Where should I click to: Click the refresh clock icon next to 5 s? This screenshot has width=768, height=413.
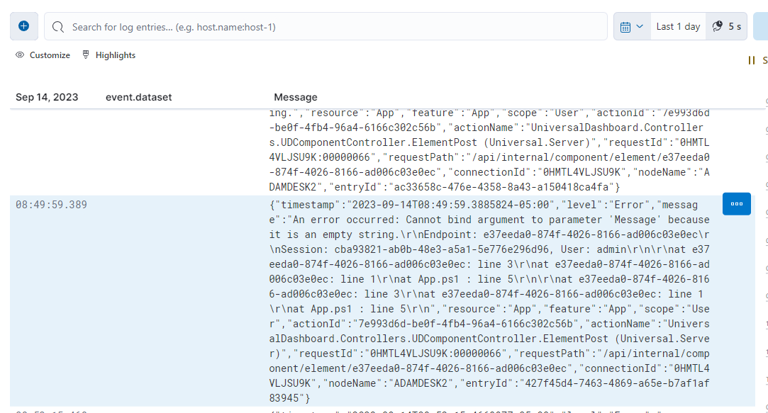717,26
